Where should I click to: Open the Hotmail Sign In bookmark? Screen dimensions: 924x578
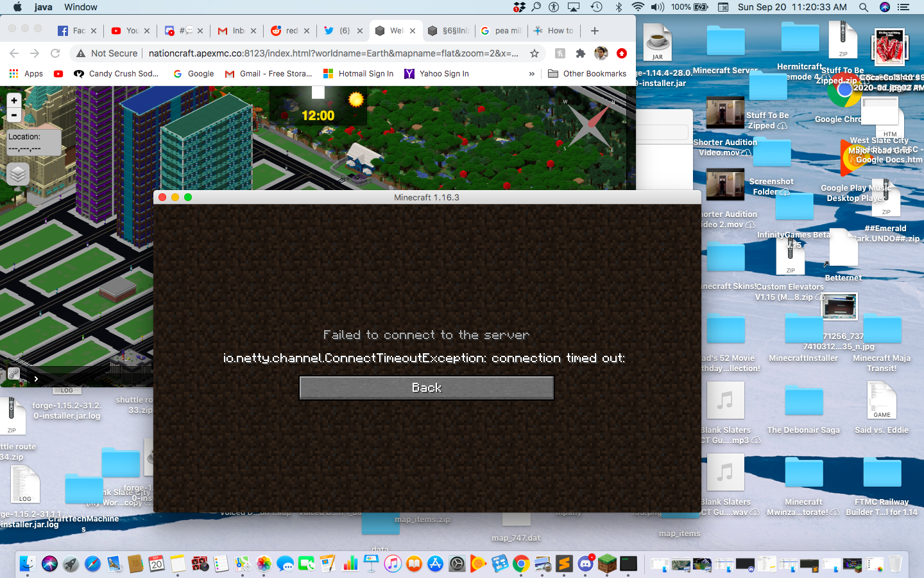coord(359,74)
